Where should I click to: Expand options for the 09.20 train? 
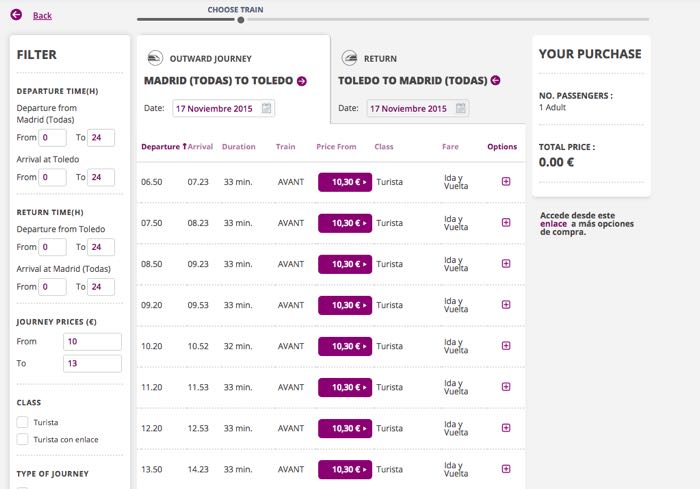pyautogui.click(x=506, y=305)
